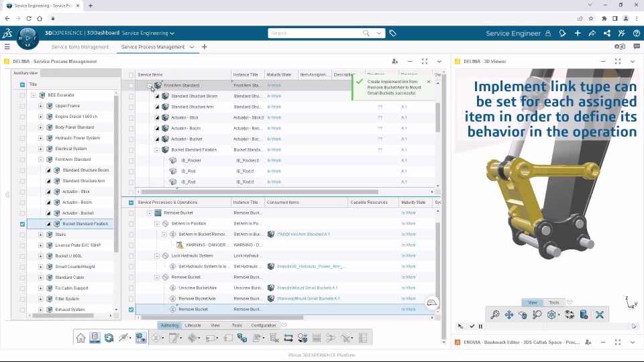The height and width of the screenshot is (362, 644).
Task: Click the round headset icon at the right edge of the processes table
Action: click(x=431, y=303)
